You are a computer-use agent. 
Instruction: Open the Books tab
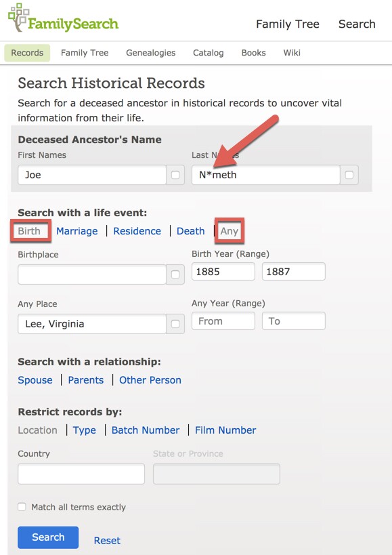tap(253, 52)
